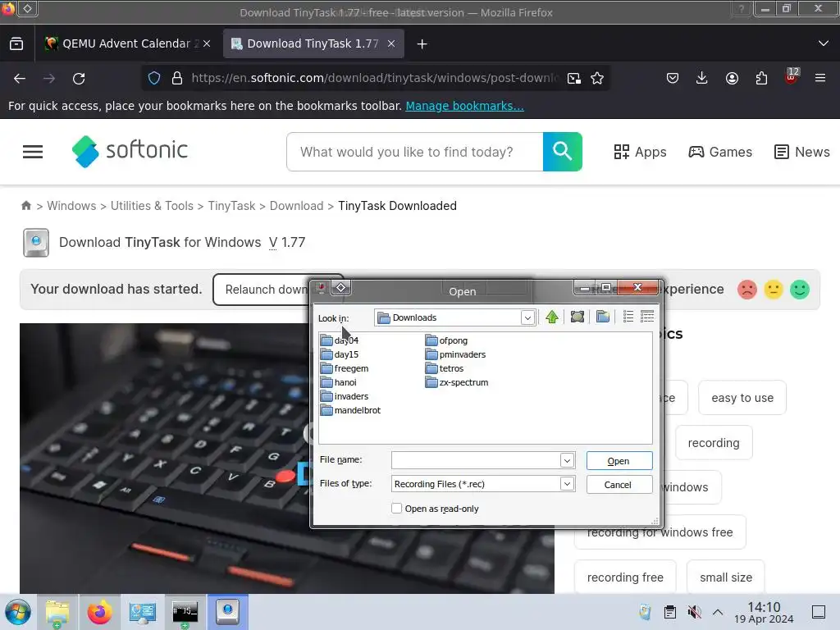Viewport: 840px width, 630px height.
Task: Expand Files of type dropdown
Action: [568, 484]
